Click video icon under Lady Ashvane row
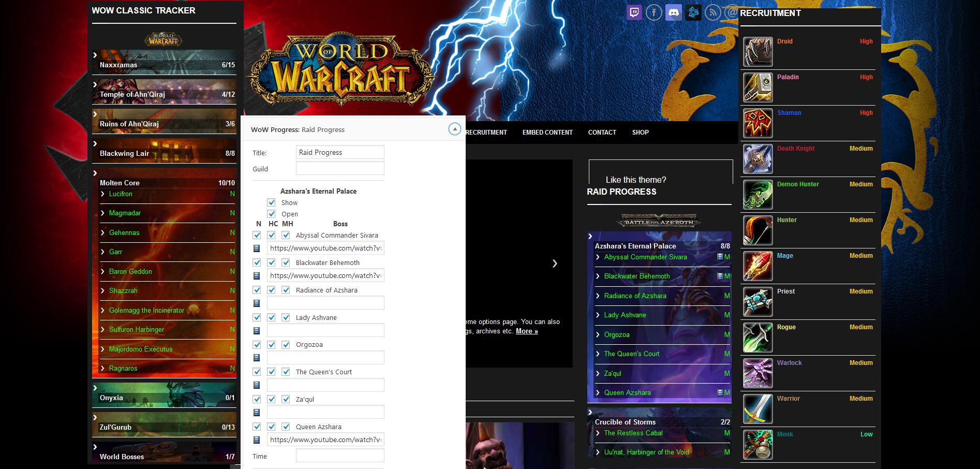Screen dimensions: 980x469 coord(257,331)
